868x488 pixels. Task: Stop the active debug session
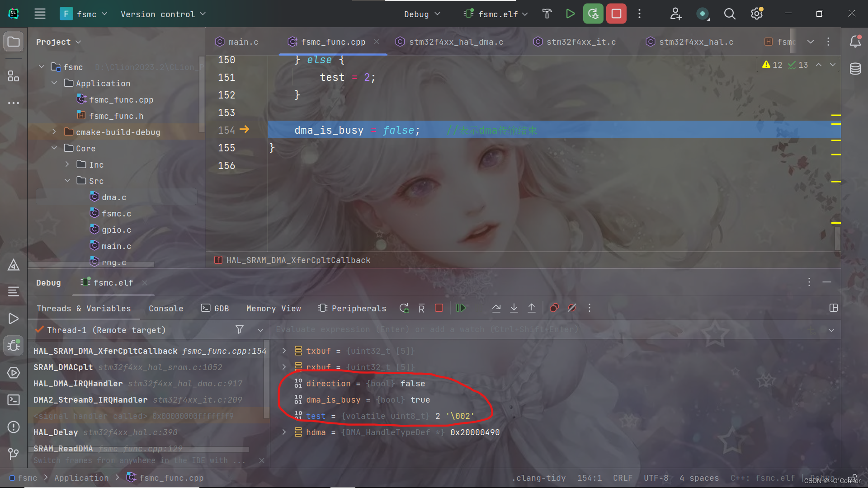point(439,308)
